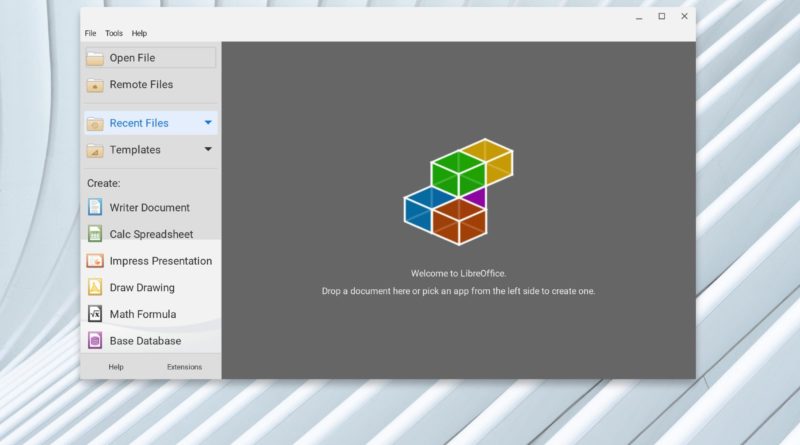The image size is (800, 445).
Task: Click the 'Welcome to LibreOffice.' text
Action: [458, 274]
